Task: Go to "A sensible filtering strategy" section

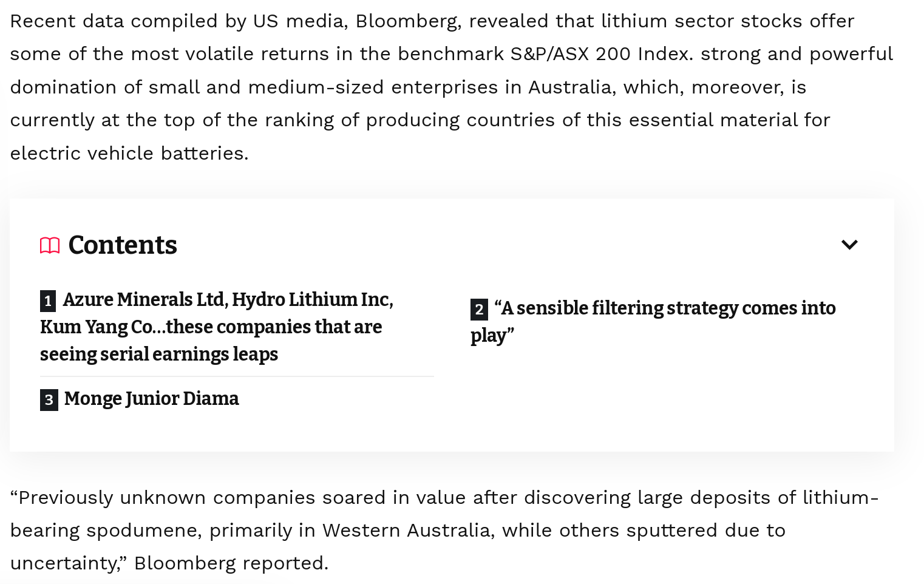Action: (x=653, y=322)
